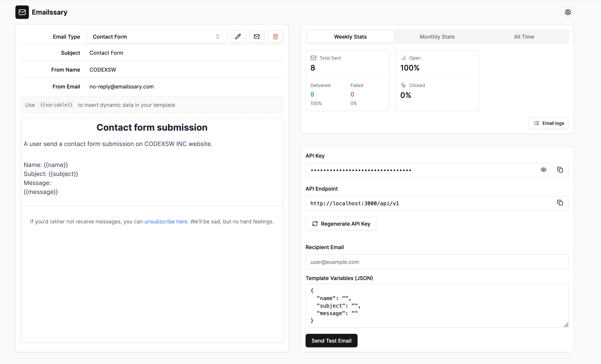Select the Weekly Stats tab
Screen dimensions: 601x364
point(350,37)
